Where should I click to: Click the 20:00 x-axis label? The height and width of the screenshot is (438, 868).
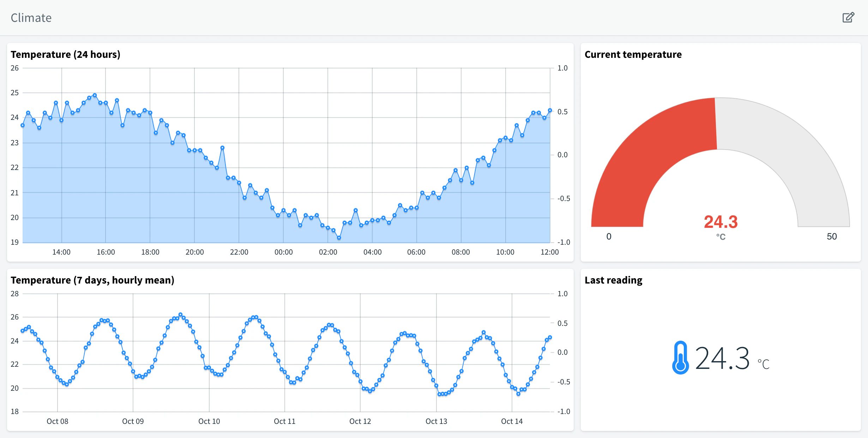click(x=195, y=252)
